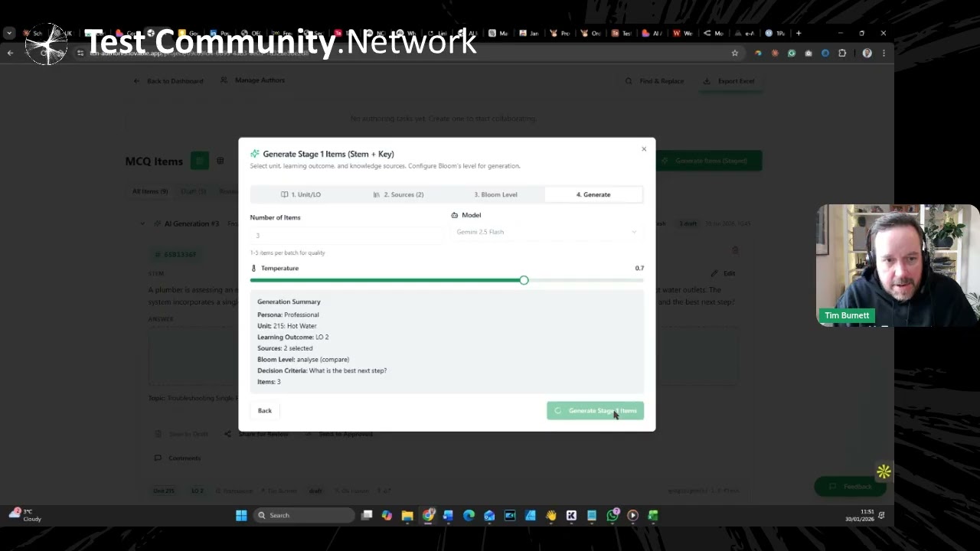Click the Export Excel button

(730, 81)
